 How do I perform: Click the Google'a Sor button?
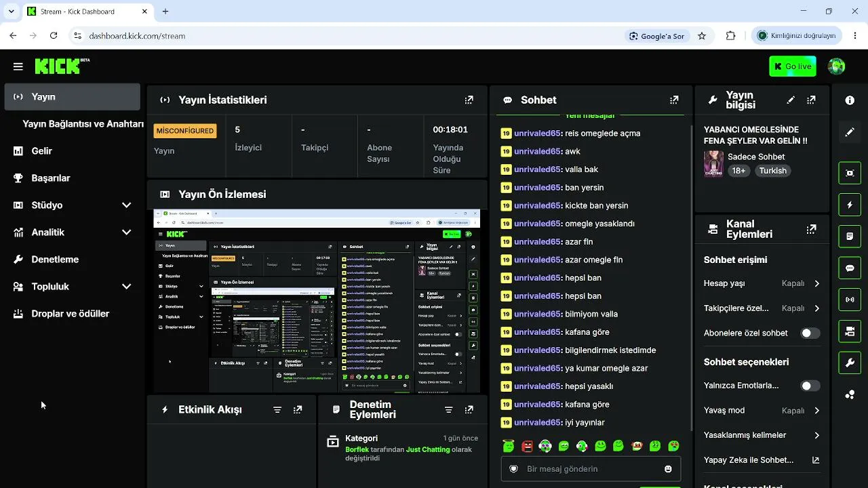(x=656, y=36)
